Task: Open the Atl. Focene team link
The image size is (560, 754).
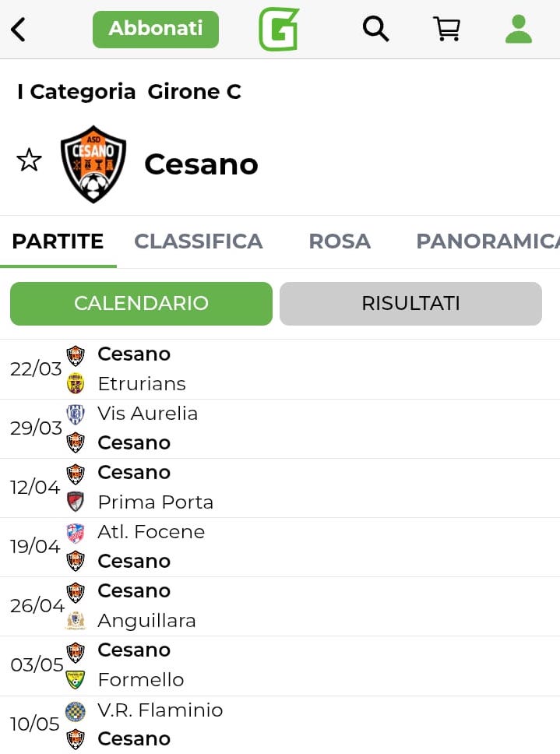Action: coord(151,532)
